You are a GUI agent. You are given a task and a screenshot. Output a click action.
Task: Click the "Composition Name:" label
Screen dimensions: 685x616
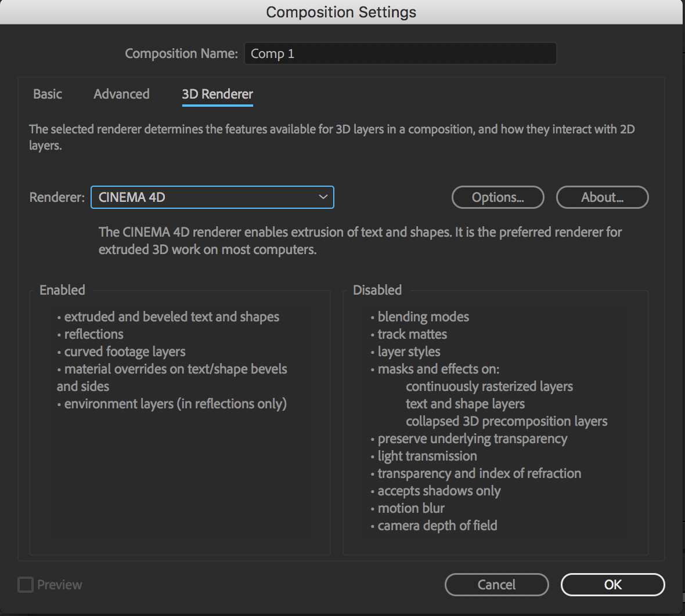click(181, 53)
